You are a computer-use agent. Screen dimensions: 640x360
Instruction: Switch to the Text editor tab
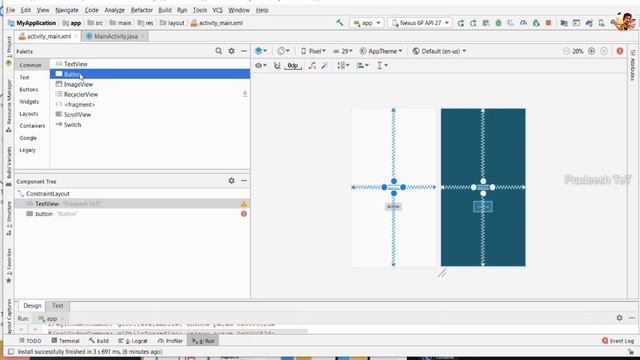tap(58, 305)
